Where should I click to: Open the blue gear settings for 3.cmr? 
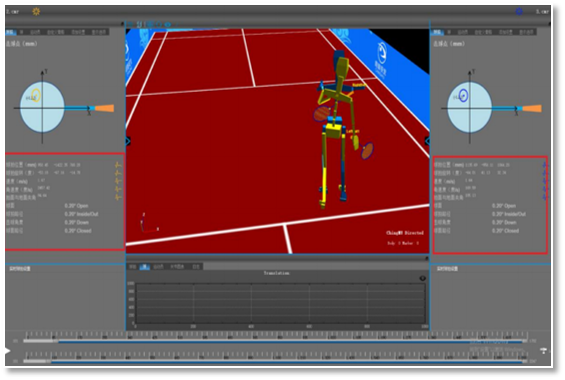[x=519, y=12]
